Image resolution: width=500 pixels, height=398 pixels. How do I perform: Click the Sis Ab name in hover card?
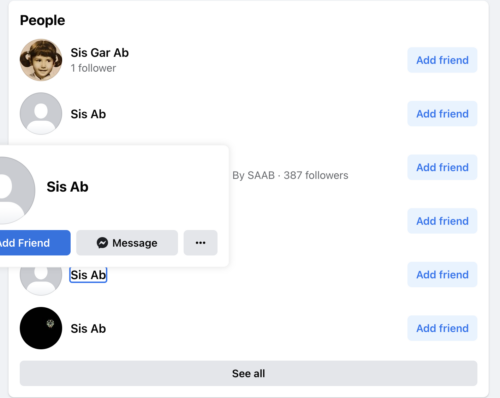tap(67, 187)
